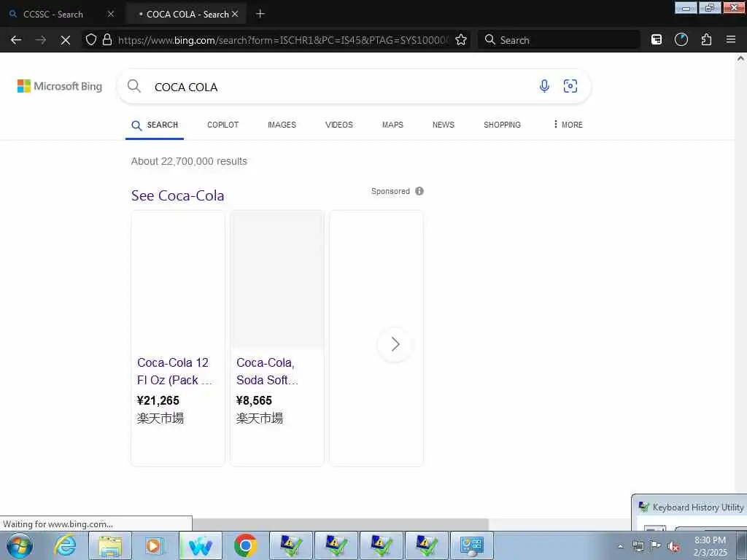Expand the MORE search categories menu
The height and width of the screenshot is (560, 747).
tap(568, 125)
